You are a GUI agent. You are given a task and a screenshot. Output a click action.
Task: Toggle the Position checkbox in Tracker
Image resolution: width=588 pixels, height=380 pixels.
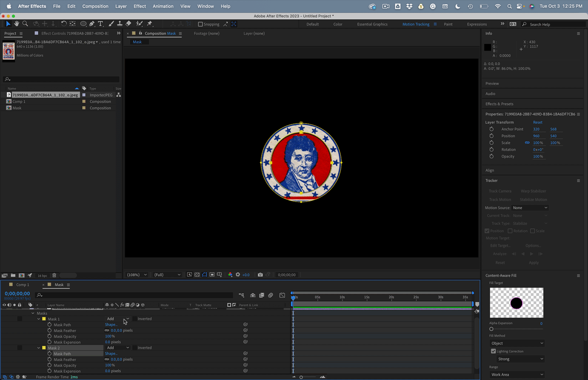[x=487, y=231]
